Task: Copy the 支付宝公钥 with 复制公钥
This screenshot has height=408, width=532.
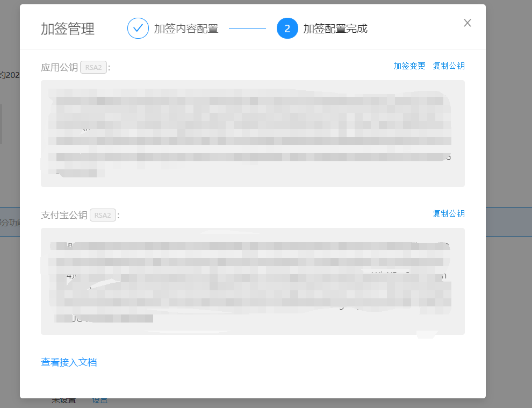Action: (x=449, y=213)
